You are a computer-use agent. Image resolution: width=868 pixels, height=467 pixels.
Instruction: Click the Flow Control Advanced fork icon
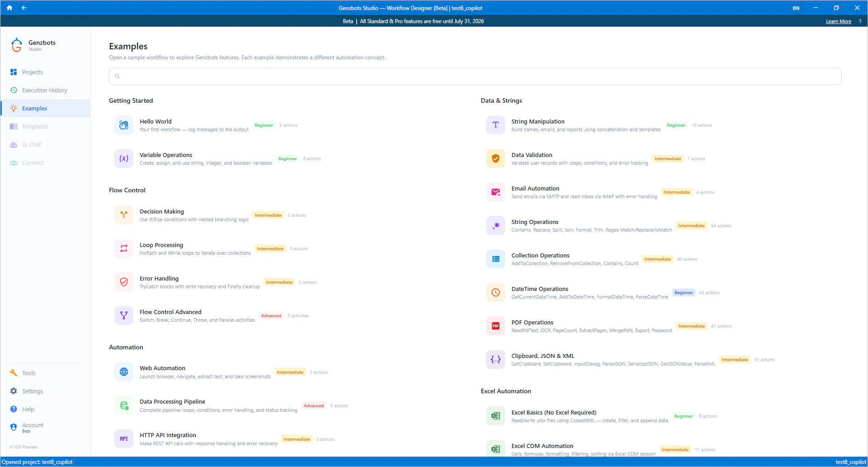(124, 316)
